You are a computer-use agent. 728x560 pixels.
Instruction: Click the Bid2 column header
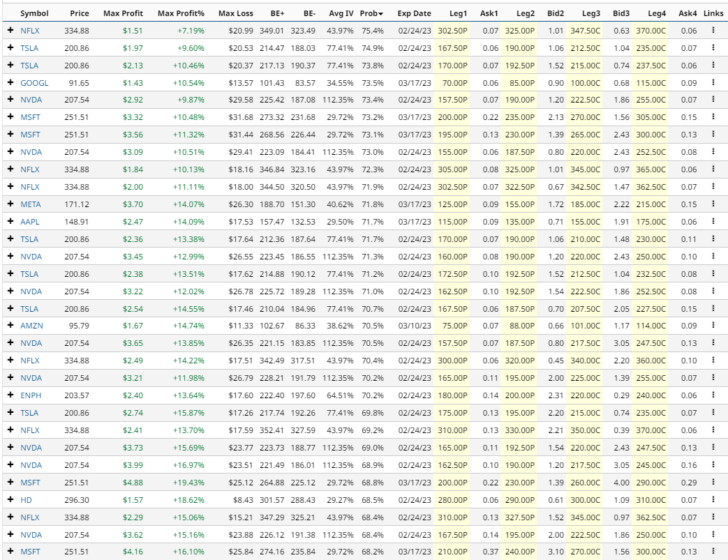click(556, 13)
